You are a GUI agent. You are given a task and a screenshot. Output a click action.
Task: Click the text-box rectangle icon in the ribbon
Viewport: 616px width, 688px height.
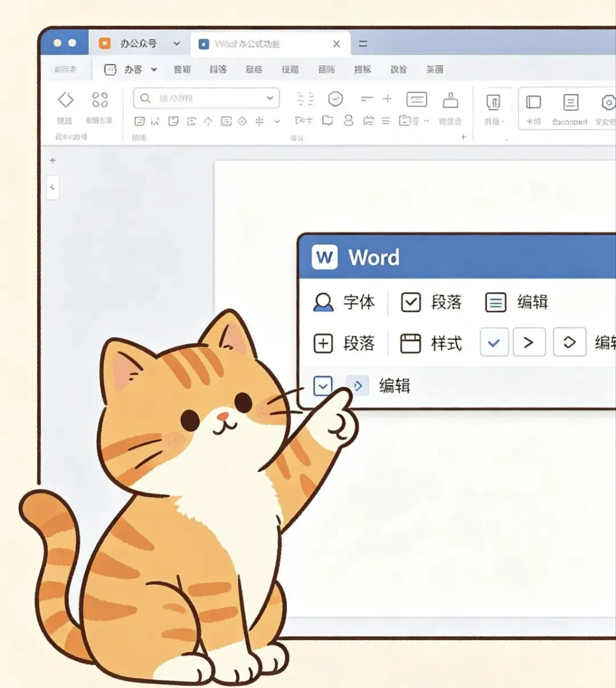point(416,99)
